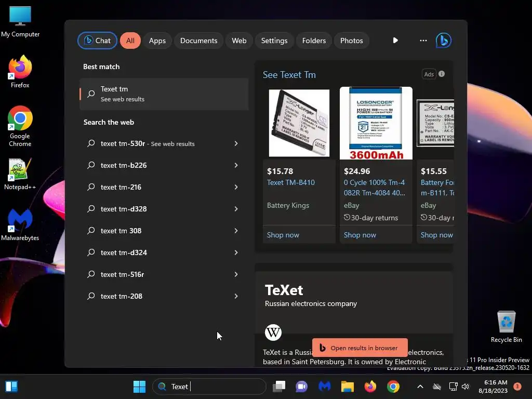Screen dimensions: 532x399
Task: Click the texet tm-b226 search suggestion
Action: [164, 165]
